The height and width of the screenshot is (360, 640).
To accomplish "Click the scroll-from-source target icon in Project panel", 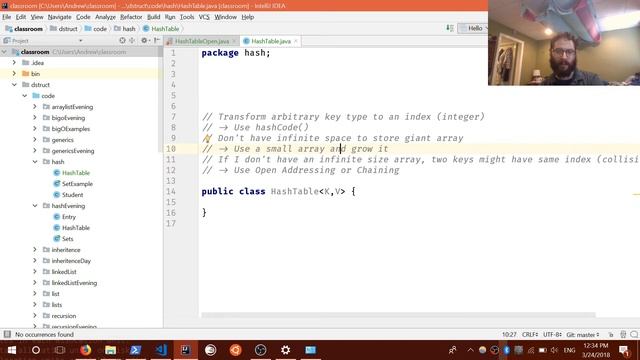I will [122, 40].
